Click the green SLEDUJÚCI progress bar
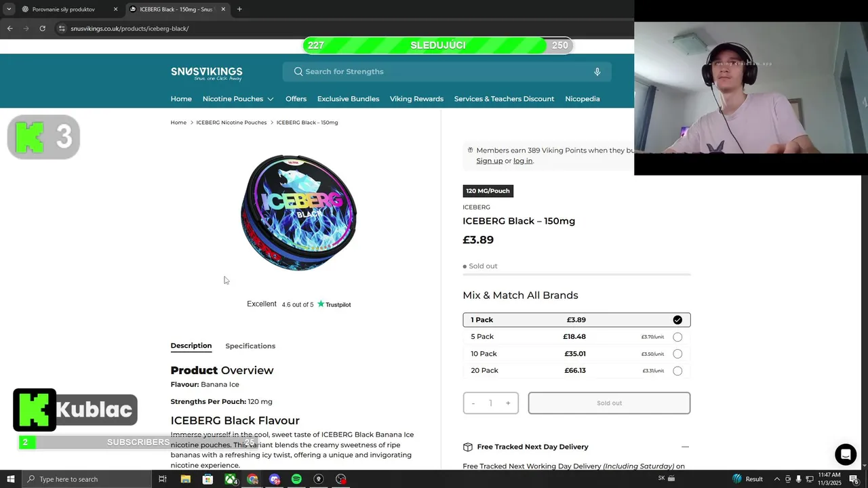The width and height of the screenshot is (868, 488). [437, 45]
